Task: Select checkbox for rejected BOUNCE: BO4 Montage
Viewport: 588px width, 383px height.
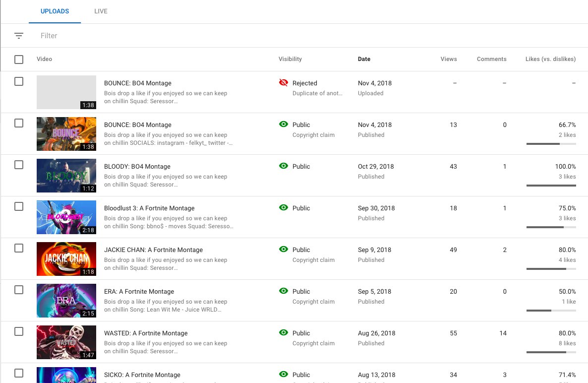Action: click(19, 81)
